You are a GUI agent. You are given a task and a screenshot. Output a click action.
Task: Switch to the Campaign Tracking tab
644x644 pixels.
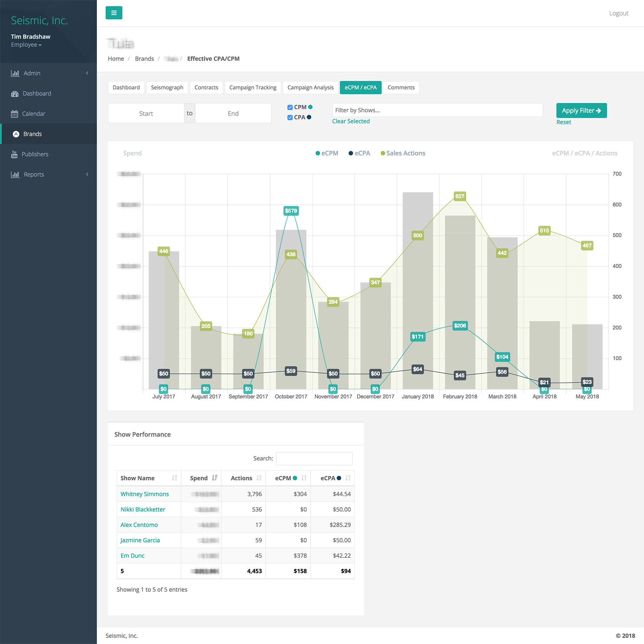(253, 88)
